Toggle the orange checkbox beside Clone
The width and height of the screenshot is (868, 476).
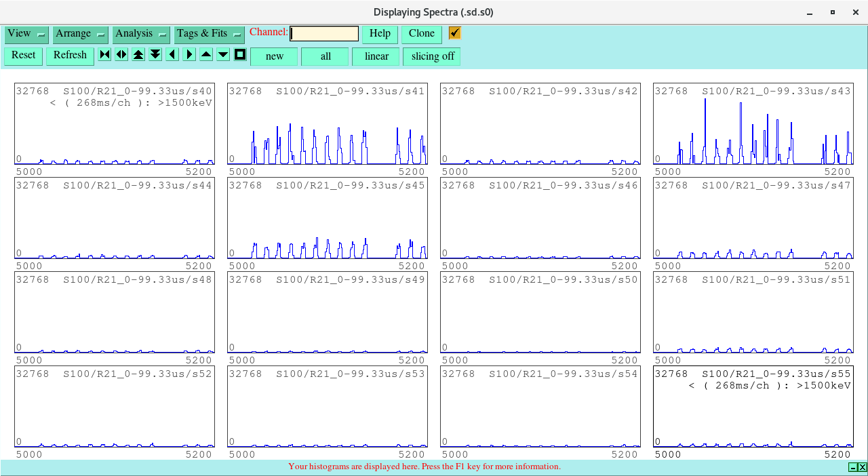pos(454,33)
